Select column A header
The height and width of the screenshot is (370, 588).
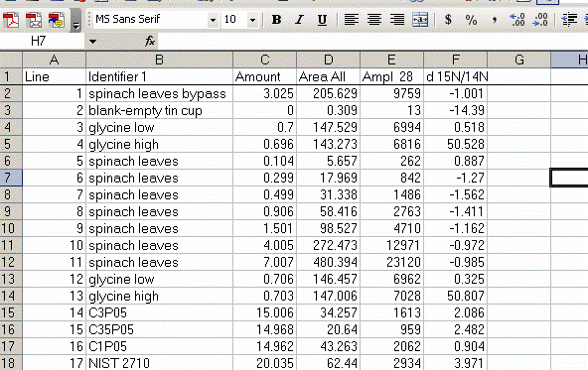[54, 60]
